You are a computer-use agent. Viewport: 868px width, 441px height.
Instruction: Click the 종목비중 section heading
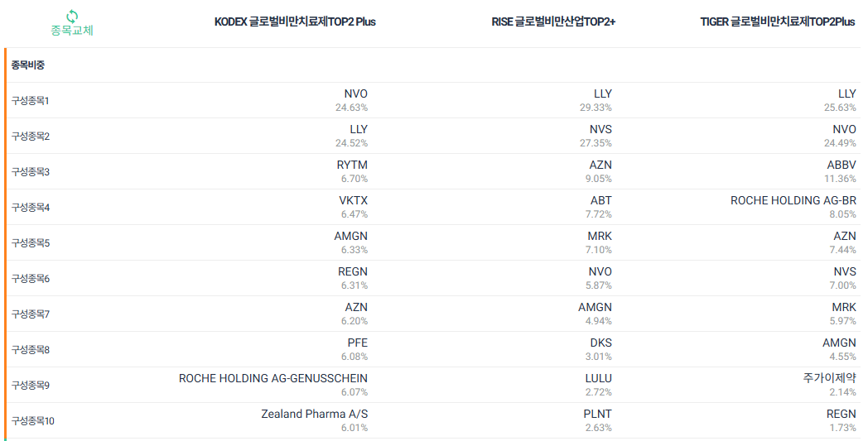[x=28, y=65]
